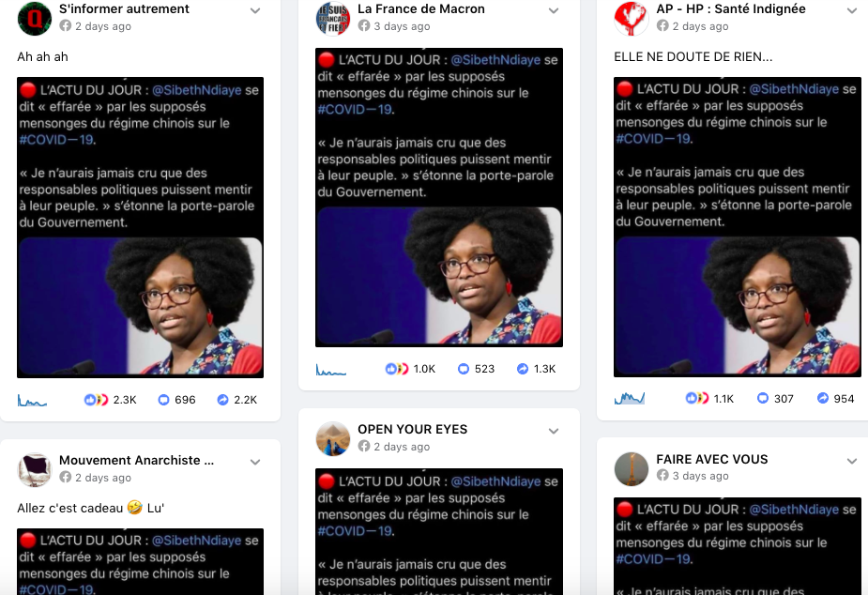Click Mouvement Anarchiste flag avatar
The width and height of the screenshot is (868, 595).
pos(35,469)
